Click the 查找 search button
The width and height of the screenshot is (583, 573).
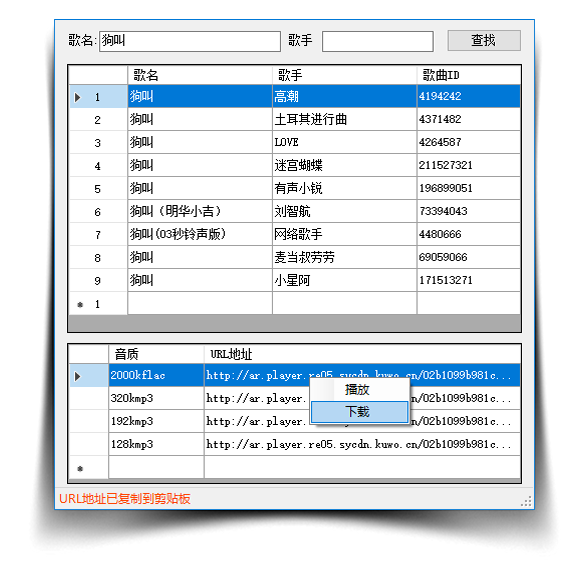point(484,41)
